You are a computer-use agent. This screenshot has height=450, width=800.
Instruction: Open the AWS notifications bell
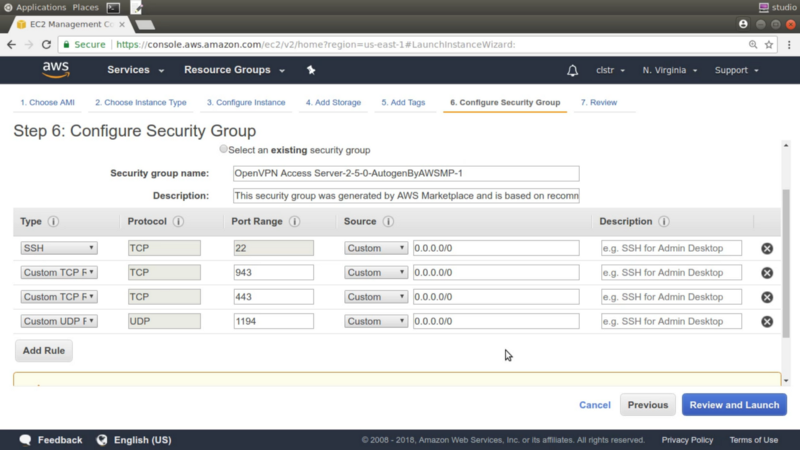(572, 70)
